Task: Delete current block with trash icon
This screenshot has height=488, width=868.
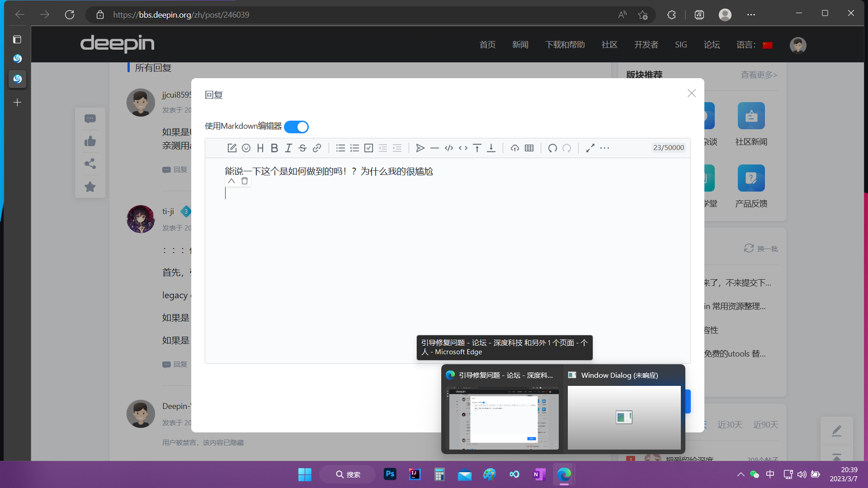Action: point(245,181)
